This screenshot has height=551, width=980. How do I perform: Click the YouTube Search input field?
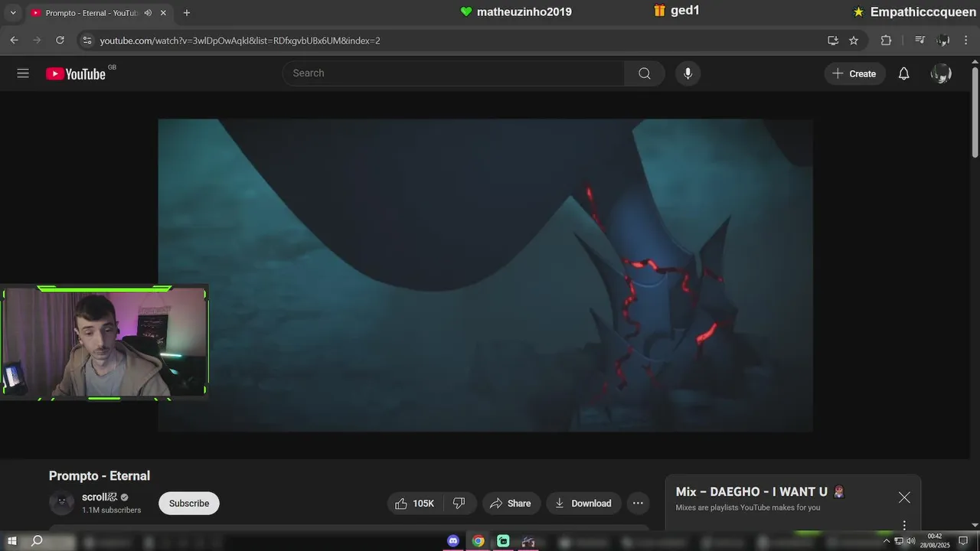click(453, 73)
